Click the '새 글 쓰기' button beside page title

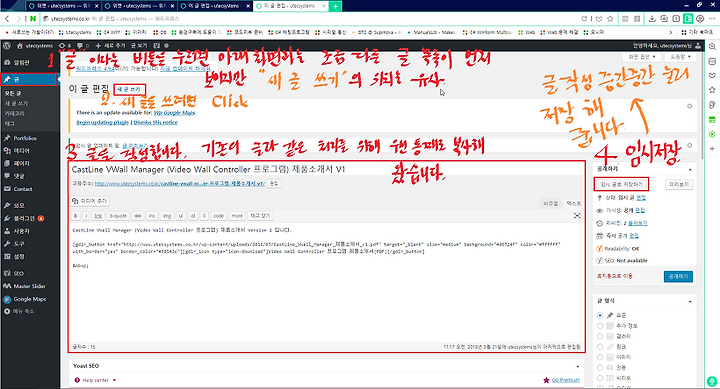tap(129, 89)
